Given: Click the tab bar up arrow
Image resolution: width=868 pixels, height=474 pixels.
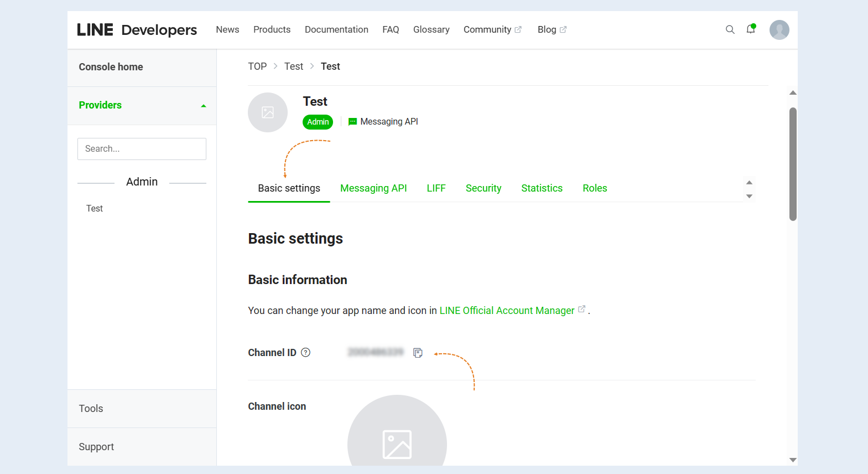Looking at the screenshot, I should click(749, 182).
